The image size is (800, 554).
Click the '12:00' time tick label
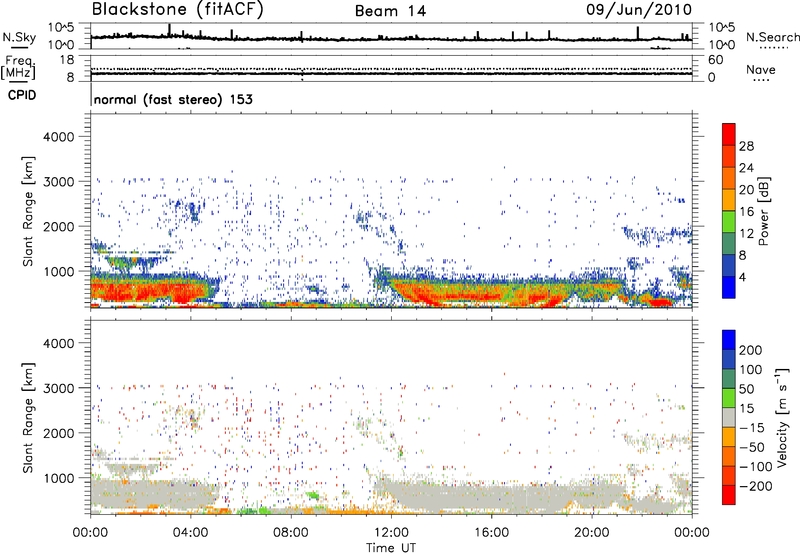pos(391,533)
